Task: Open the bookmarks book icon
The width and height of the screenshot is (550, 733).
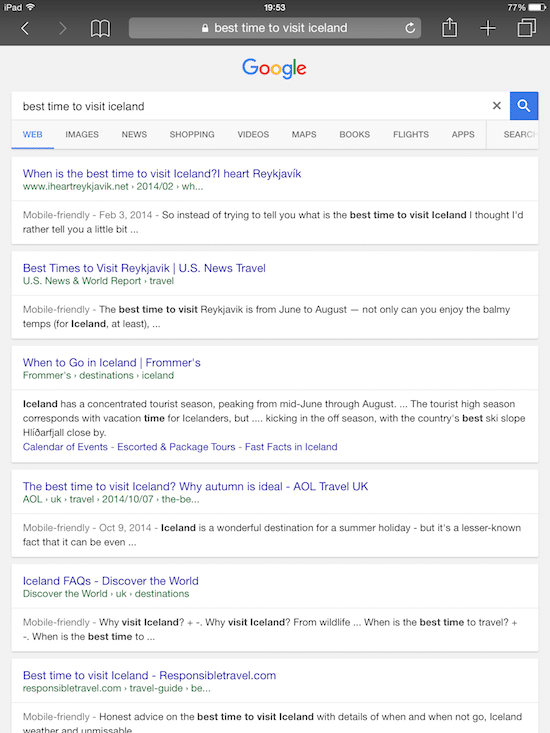Action: coord(100,29)
